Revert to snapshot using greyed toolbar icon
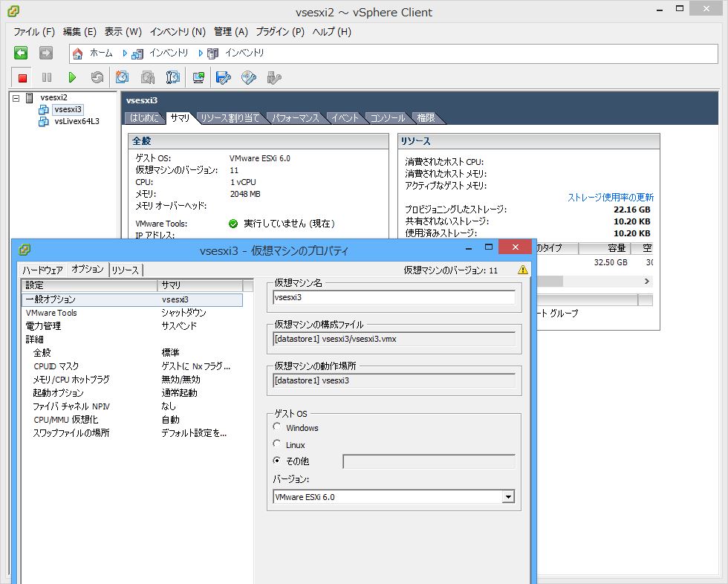This screenshot has width=728, height=584. pyautogui.click(x=148, y=77)
